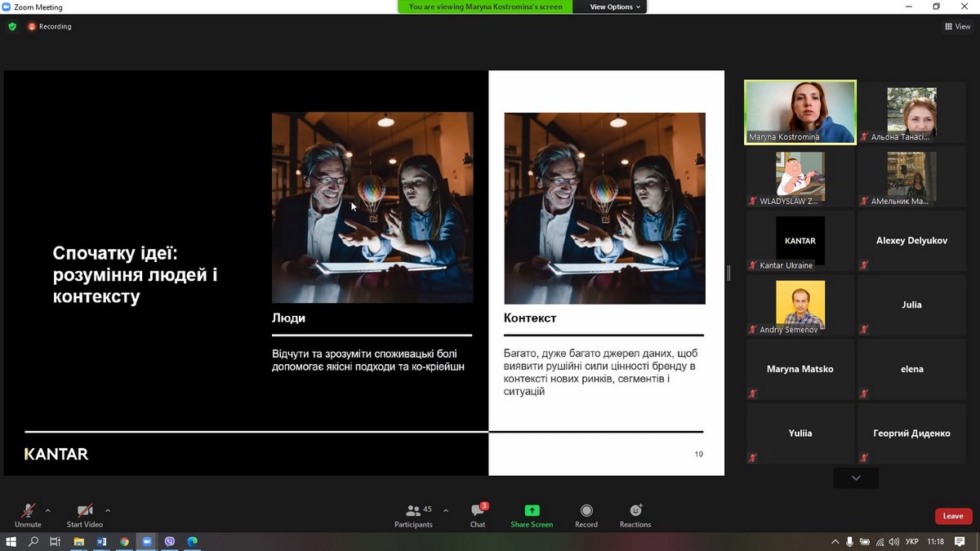Click the Recording indicator

click(50, 26)
